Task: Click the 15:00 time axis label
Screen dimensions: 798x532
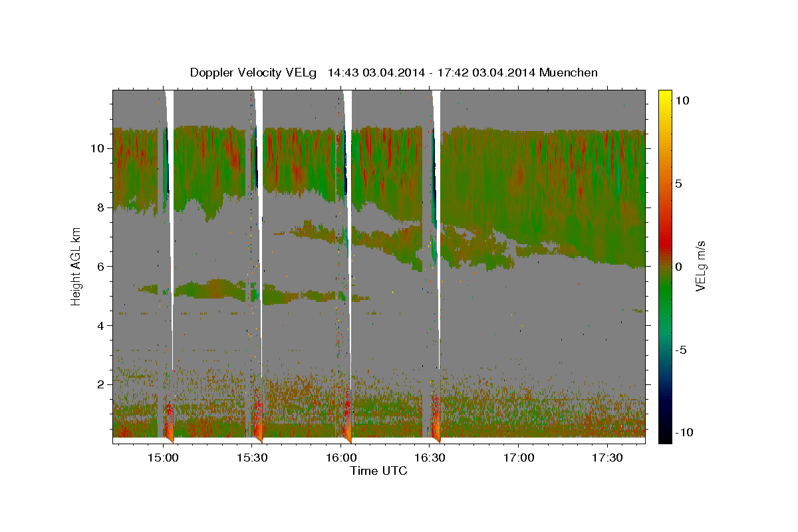Action: click(162, 458)
